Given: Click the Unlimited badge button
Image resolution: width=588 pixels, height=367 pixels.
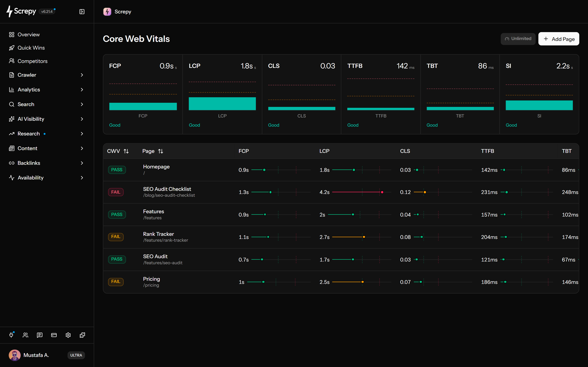Looking at the screenshot, I should point(518,39).
